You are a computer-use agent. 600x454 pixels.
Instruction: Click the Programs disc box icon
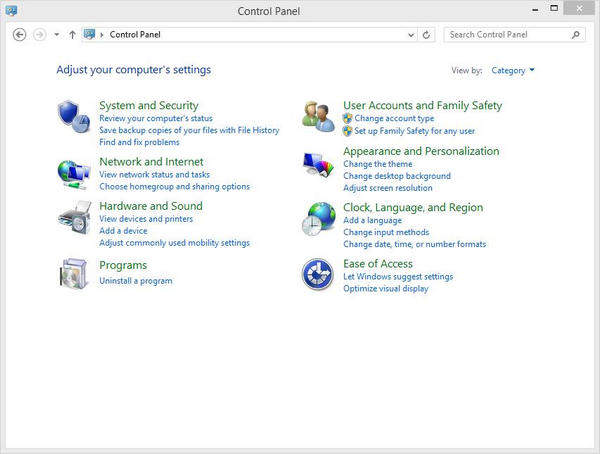click(x=73, y=273)
